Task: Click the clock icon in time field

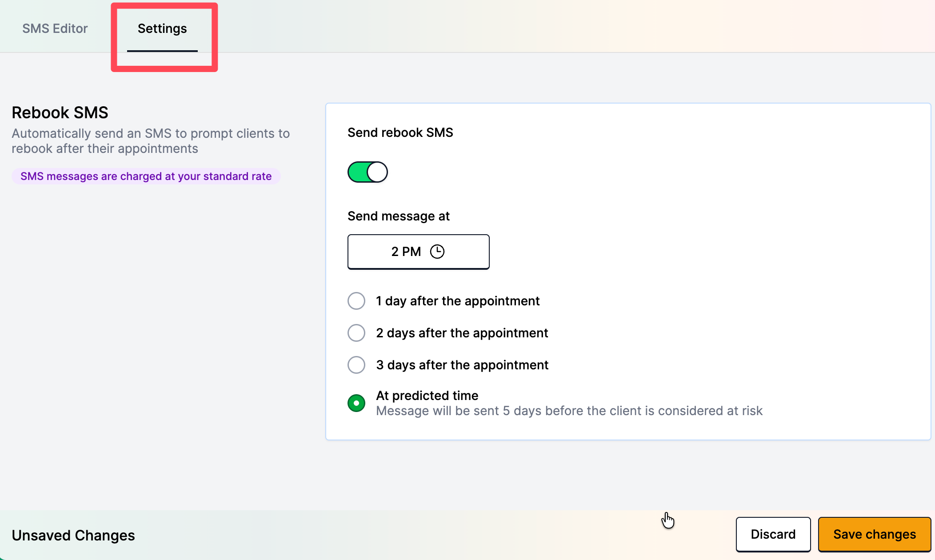Action: tap(437, 252)
